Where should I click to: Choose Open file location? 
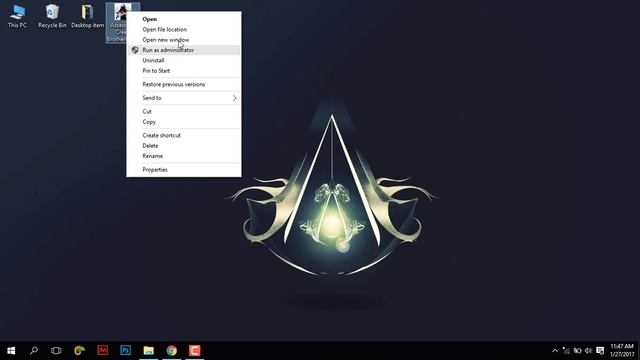[183, 29]
